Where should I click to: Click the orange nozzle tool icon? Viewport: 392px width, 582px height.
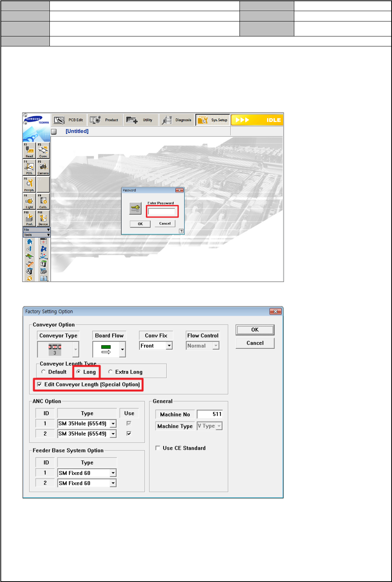[30, 264]
